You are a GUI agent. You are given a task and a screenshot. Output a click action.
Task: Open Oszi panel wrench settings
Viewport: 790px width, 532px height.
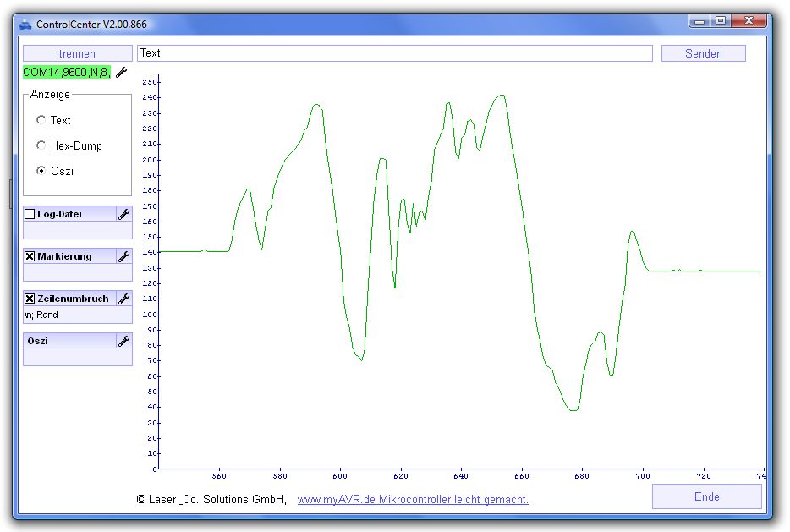coord(123,341)
